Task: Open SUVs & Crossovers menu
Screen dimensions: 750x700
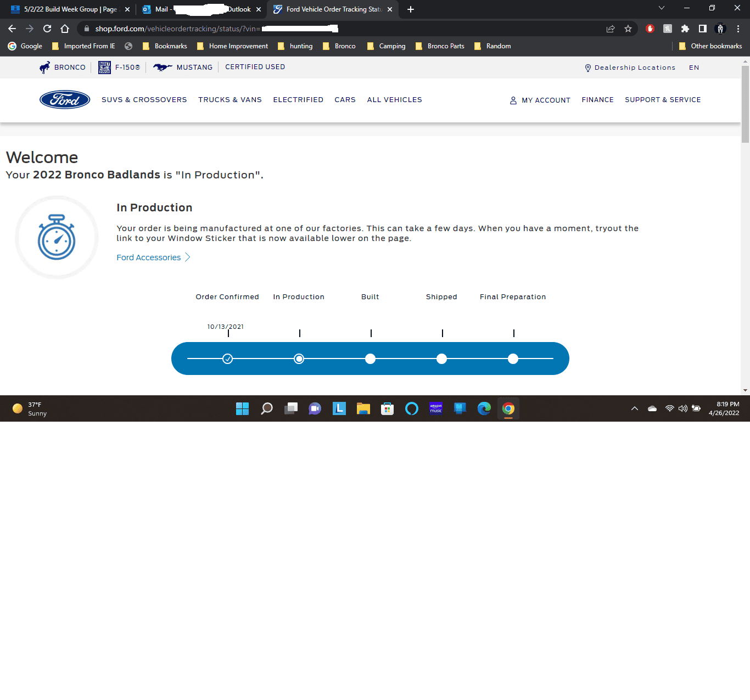Action: click(144, 100)
